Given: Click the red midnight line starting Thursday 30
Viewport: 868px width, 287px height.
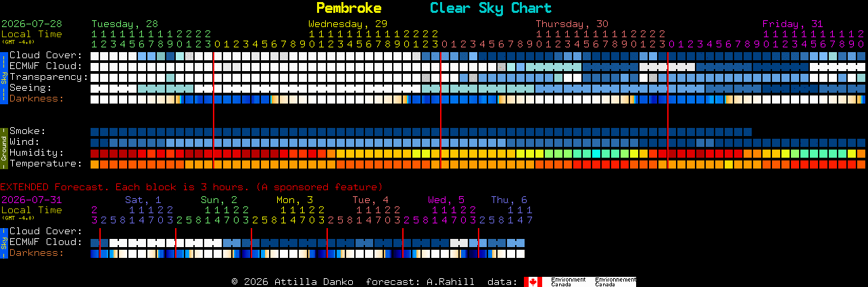Looking at the screenshot, I should (x=441, y=110).
